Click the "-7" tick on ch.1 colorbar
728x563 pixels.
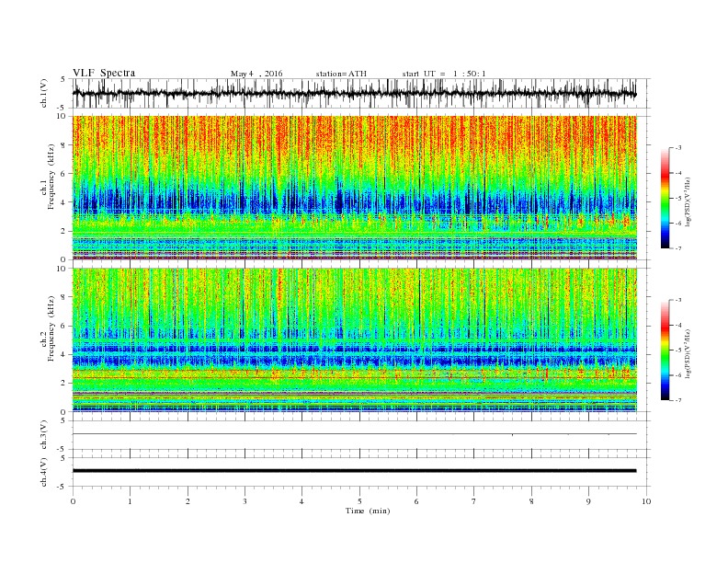point(677,248)
